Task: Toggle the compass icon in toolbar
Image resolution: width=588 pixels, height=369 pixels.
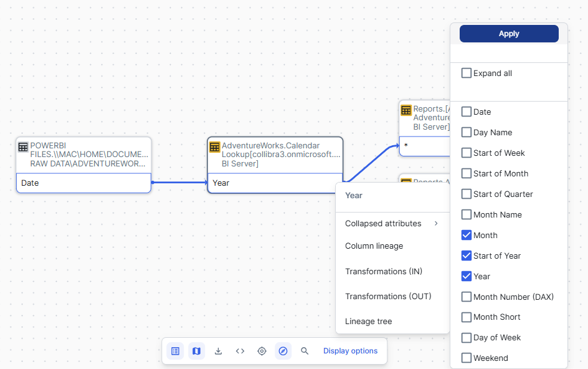Action: coord(283,351)
